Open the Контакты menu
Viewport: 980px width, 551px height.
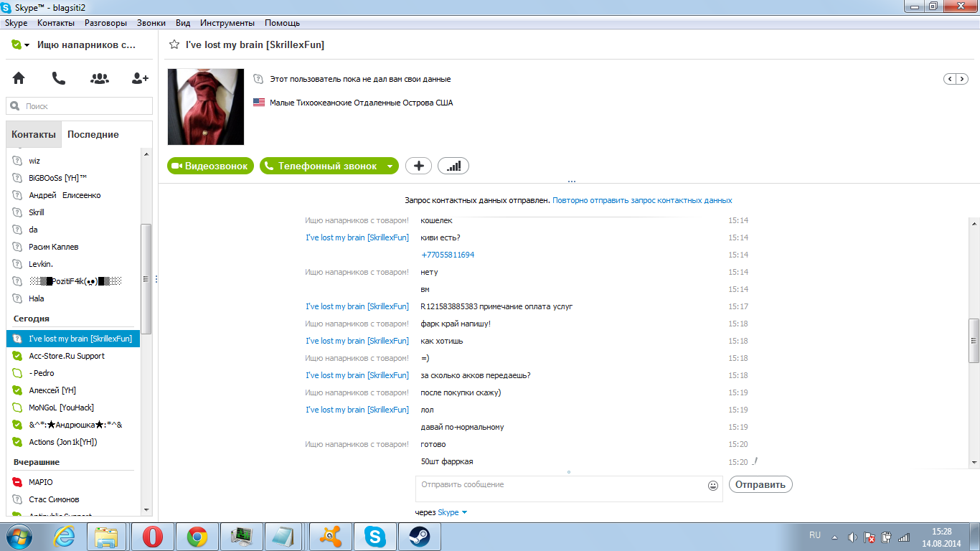click(x=56, y=23)
